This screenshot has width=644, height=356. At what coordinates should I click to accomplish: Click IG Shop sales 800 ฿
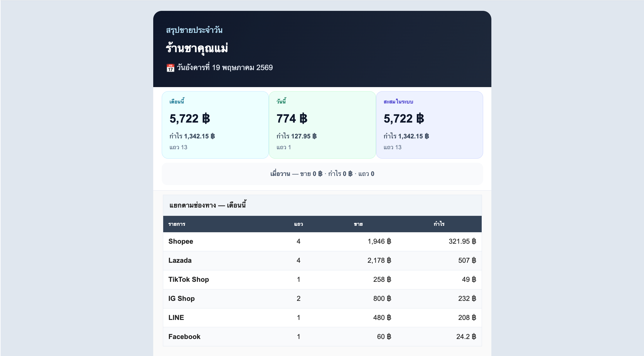pos(382,299)
